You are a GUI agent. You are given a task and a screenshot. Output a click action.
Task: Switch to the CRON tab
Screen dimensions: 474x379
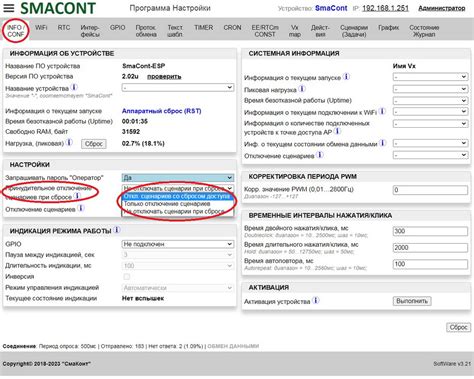[232, 28]
